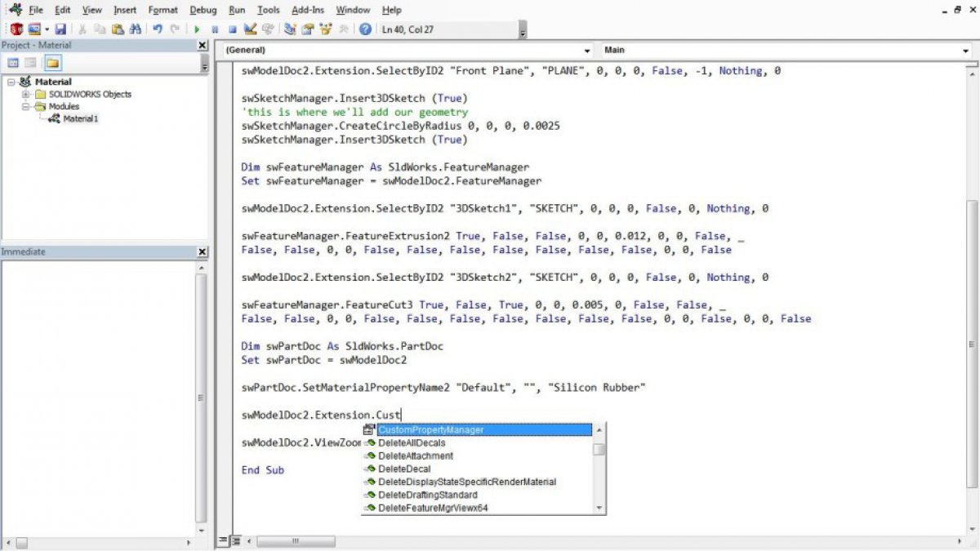This screenshot has width=980, height=551.
Task: Undo the last edit with the toolbar arrow
Action: pyautogui.click(x=158, y=29)
